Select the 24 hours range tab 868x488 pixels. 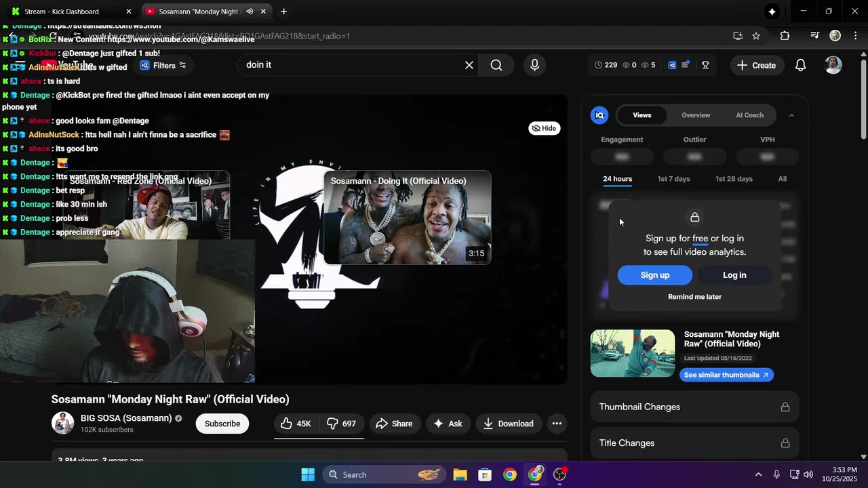click(617, 179)
